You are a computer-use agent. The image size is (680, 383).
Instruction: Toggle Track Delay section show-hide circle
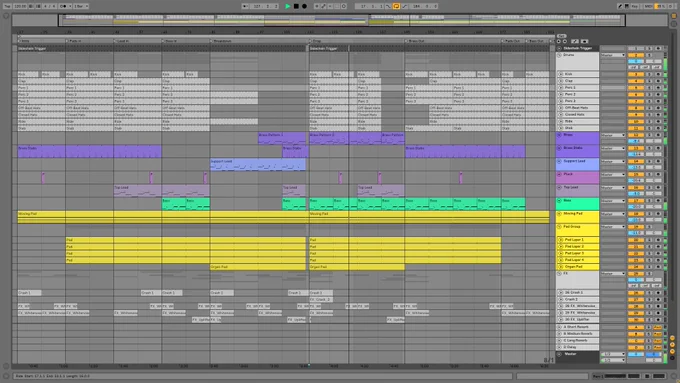pos(673,358)
